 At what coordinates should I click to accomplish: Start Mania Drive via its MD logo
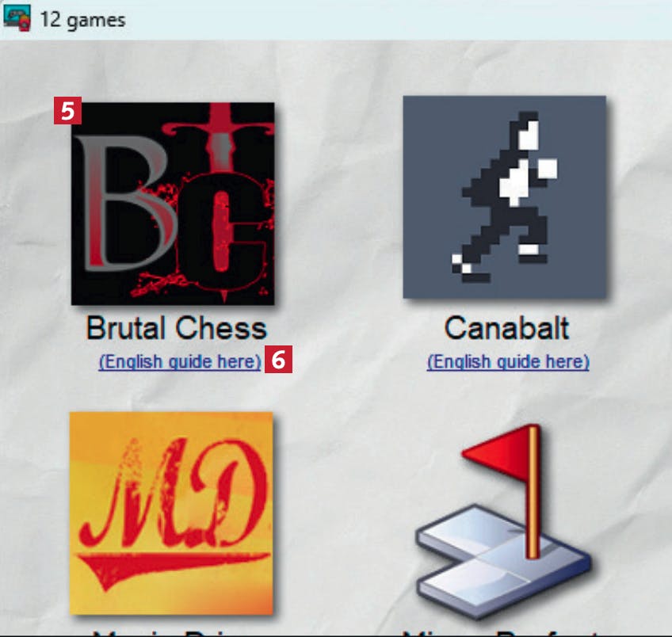point(171,513)
